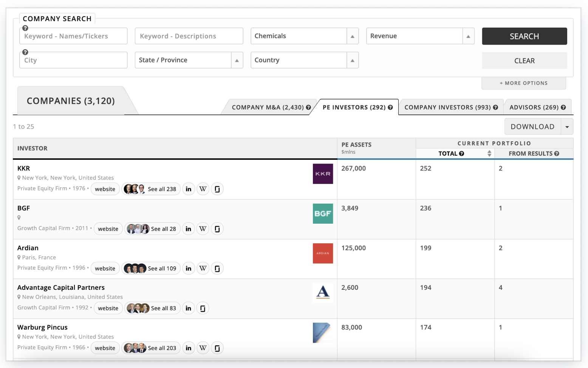Image resolution: width=588 pixels, height=368 pixels.
Task: Click the help icon above City field
Action: pyautogui.click(x=25, y=52)
